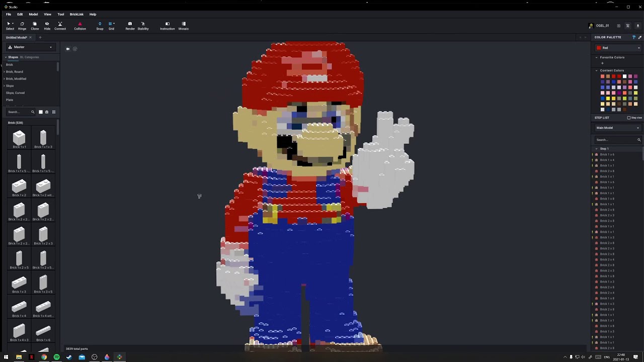Click the viewport reset view icon
The image size is (644, 362).
75,49
